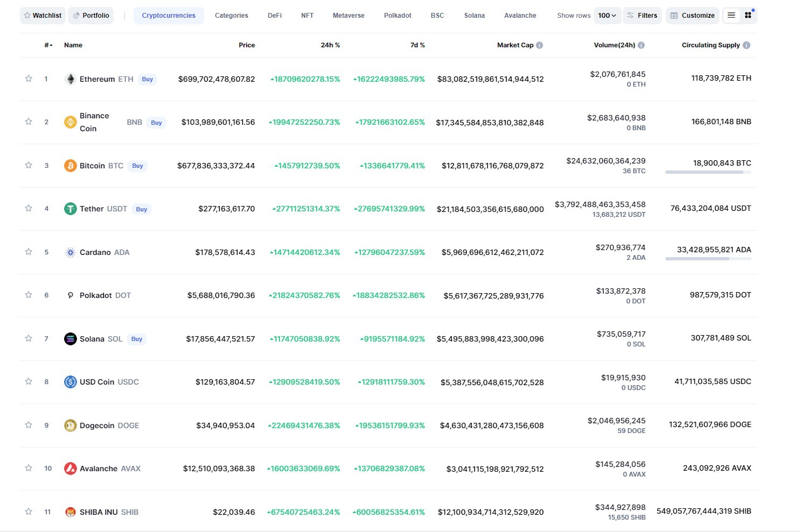Star Bitcoin for watchlist
The height and width of the screenshot is (532, 800).
(x=29, y=165)
